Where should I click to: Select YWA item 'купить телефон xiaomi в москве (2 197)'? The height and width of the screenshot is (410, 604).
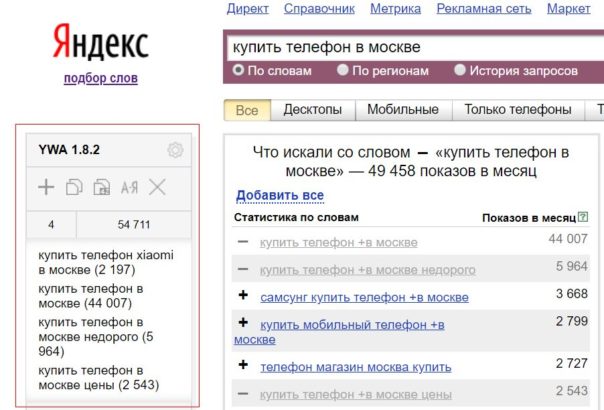point(106,262)
